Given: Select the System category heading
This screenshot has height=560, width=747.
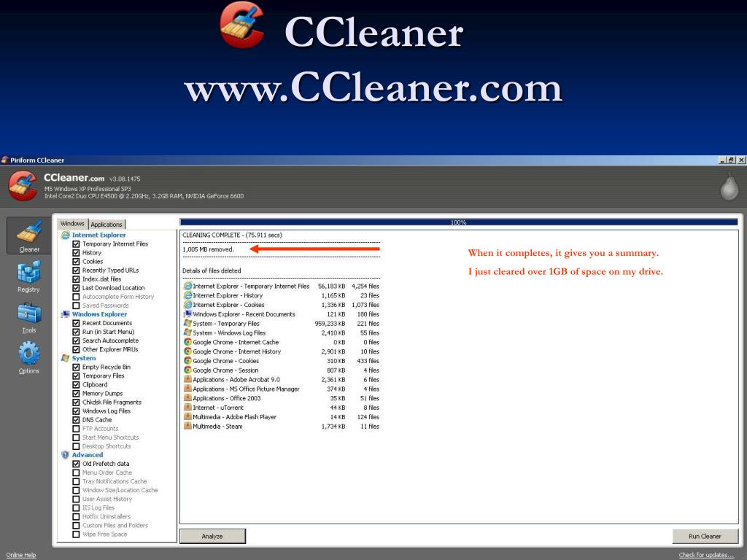Looking at the screenshot, I should (84, 358).
